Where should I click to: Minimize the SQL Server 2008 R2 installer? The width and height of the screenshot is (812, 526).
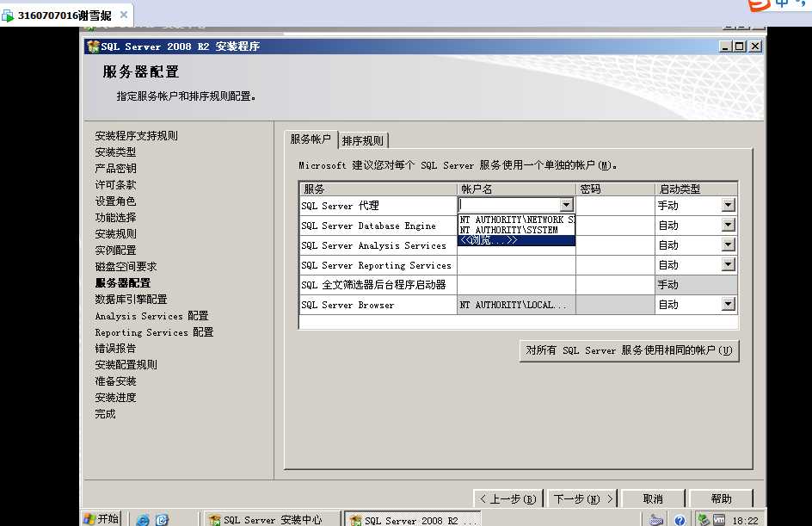tap(725, 46)
